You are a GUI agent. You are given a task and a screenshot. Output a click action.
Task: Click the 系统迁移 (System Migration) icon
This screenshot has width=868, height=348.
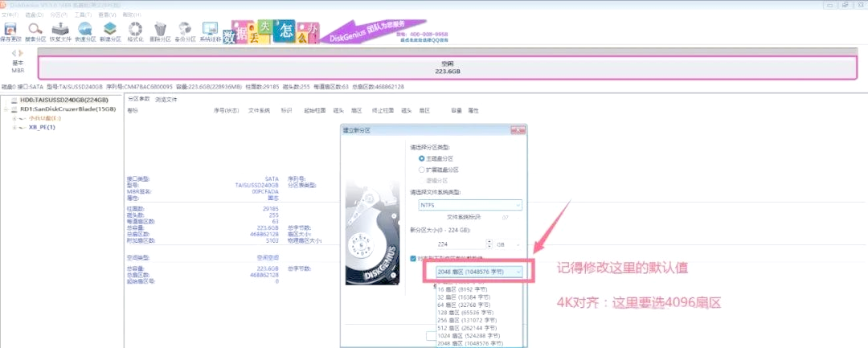point(211,31)
